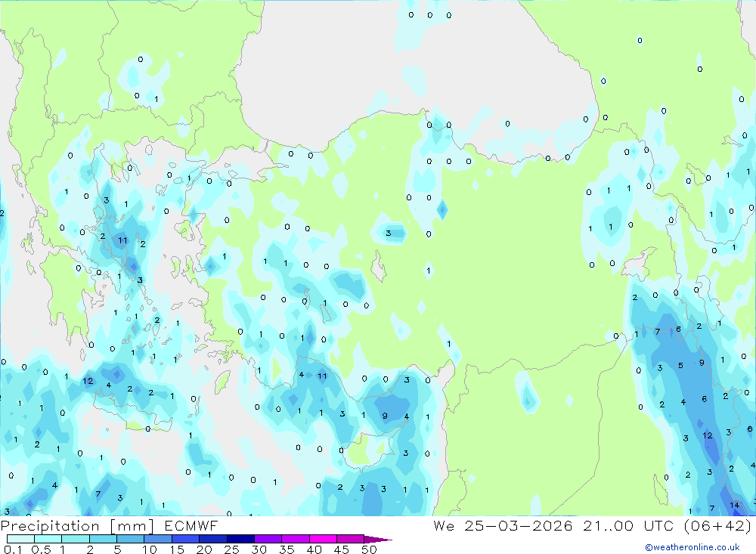The image size is (756, 554).
Task: Click the '30' legend scale label
Action: (259, 549)
